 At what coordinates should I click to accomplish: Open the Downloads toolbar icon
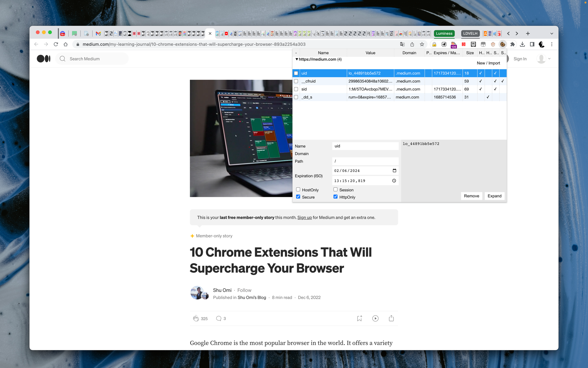[x=522, y=44]
